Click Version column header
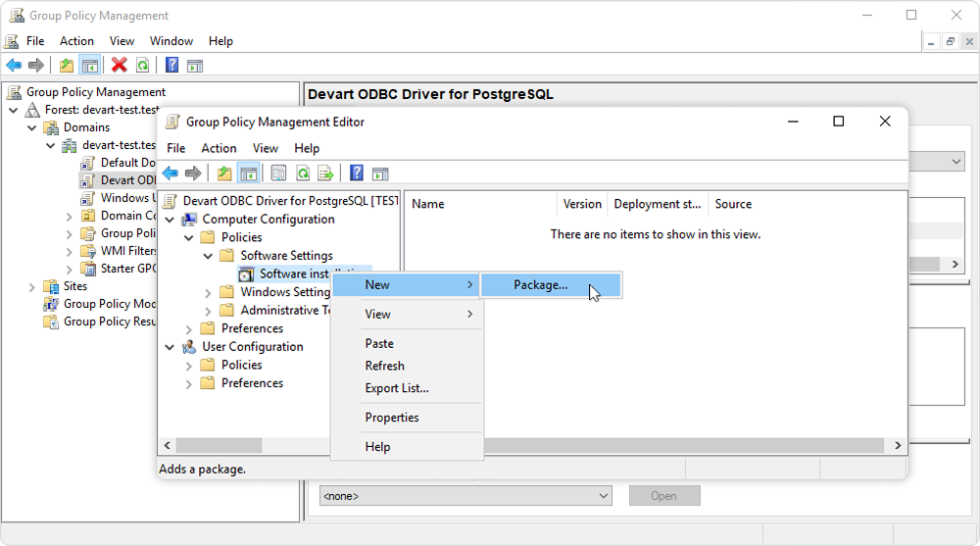This screenshot has width=980, height=546. tap(582, 205)
